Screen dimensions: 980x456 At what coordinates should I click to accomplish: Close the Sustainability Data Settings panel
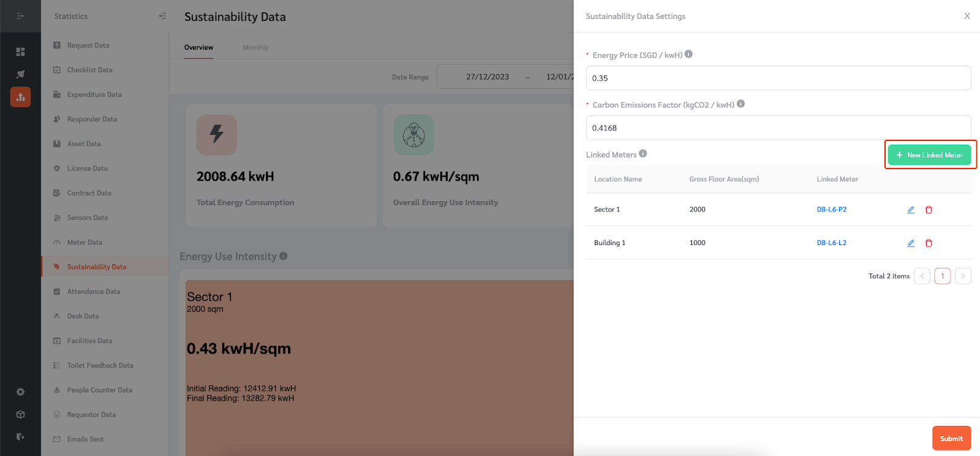(967, 16)
